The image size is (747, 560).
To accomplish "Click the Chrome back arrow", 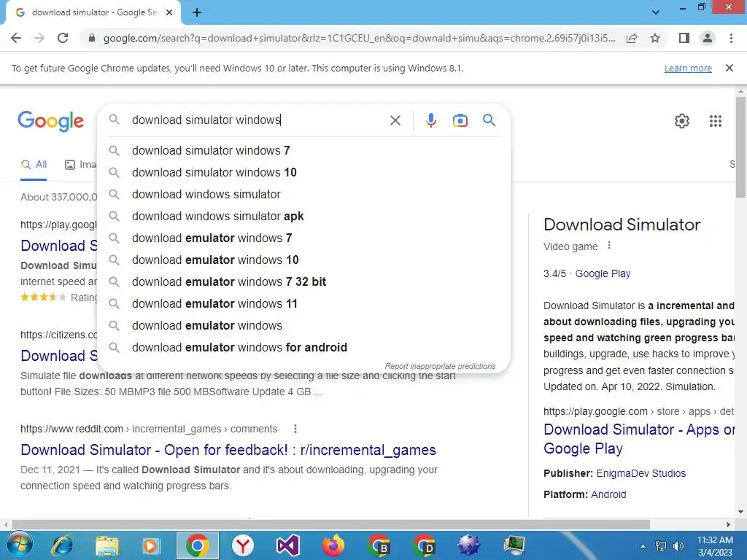I will pos(16,38).
